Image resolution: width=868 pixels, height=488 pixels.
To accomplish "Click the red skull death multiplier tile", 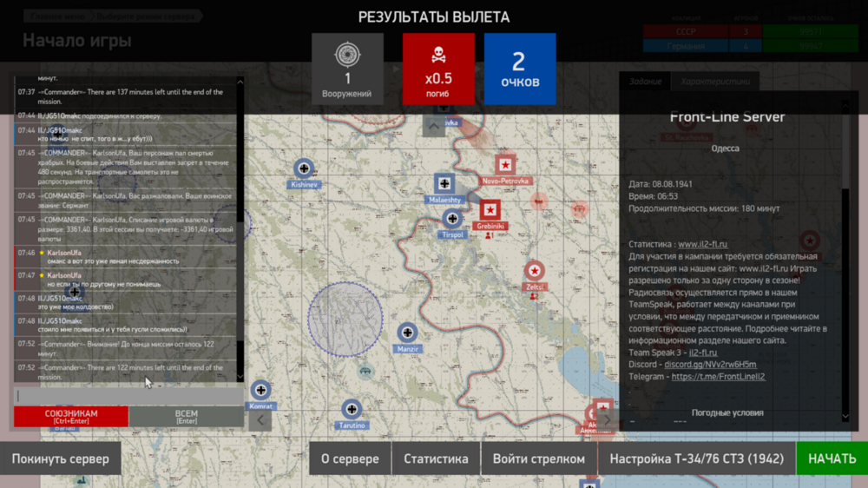I will (x=438, y=69).
